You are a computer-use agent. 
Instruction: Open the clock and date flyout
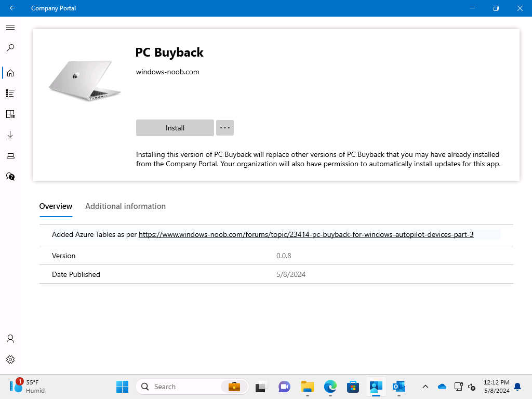[x=496, y=387]
